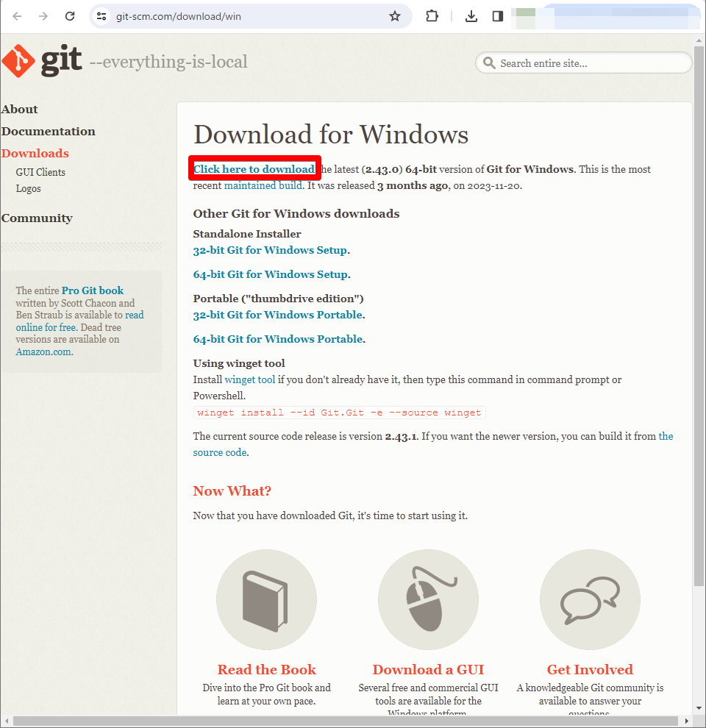Open the extensions puzzle icon
Image resolution: width=706 pixels, height=728 pixels.
432,16
